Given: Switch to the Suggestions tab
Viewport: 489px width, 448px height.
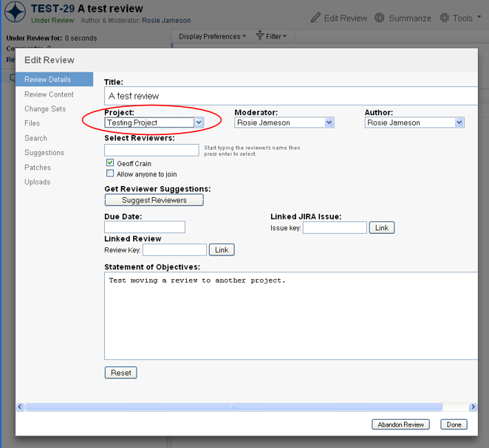Looking at the screenshot, I should [44, 153].
